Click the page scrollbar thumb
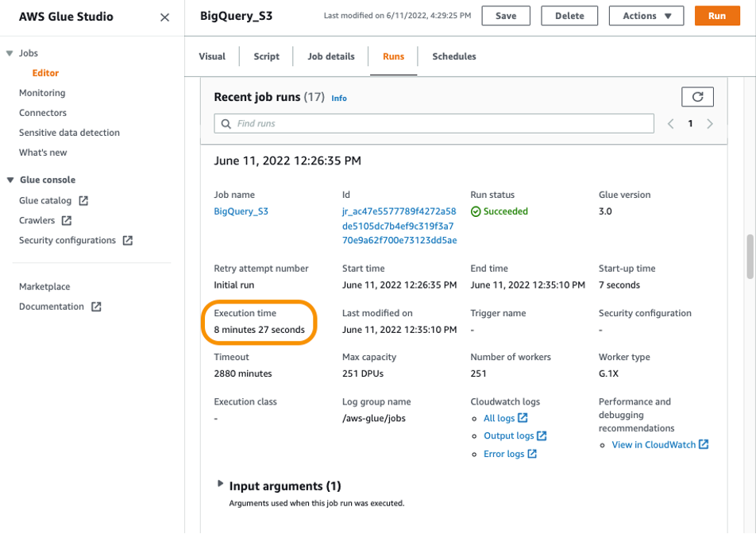This screenshot has height=534, width=756. (x=750, y=257)
